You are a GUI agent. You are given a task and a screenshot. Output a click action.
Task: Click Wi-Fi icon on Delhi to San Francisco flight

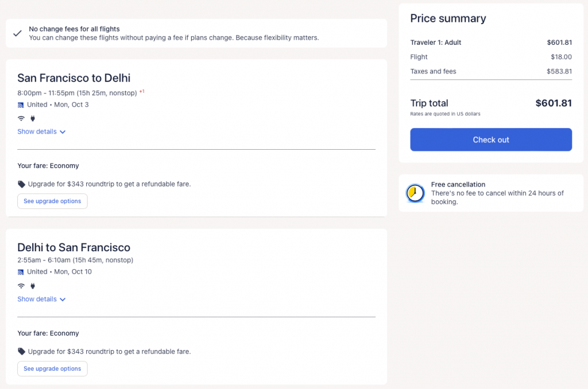click(21, 286)
